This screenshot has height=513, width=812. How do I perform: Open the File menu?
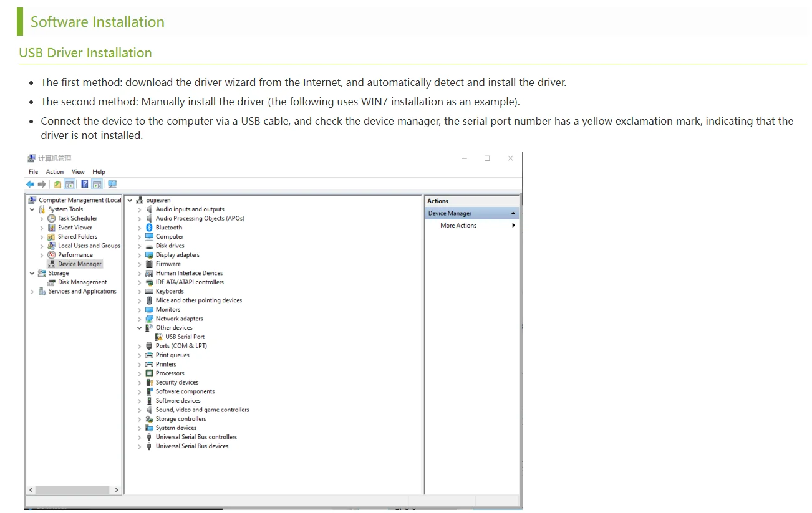pos(34,171)
